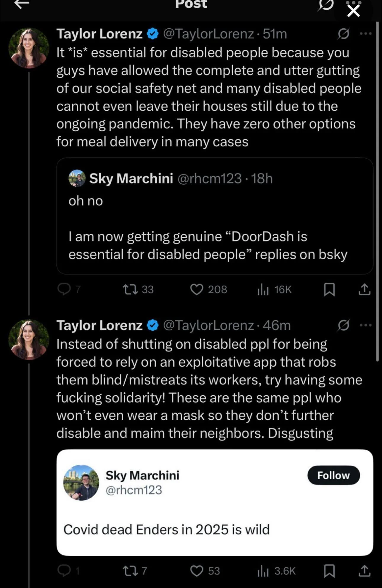Image resolution: width=382 pixels, height=588 pixels.
Task: Open more options on the 46m tweet
Action: 366,325
